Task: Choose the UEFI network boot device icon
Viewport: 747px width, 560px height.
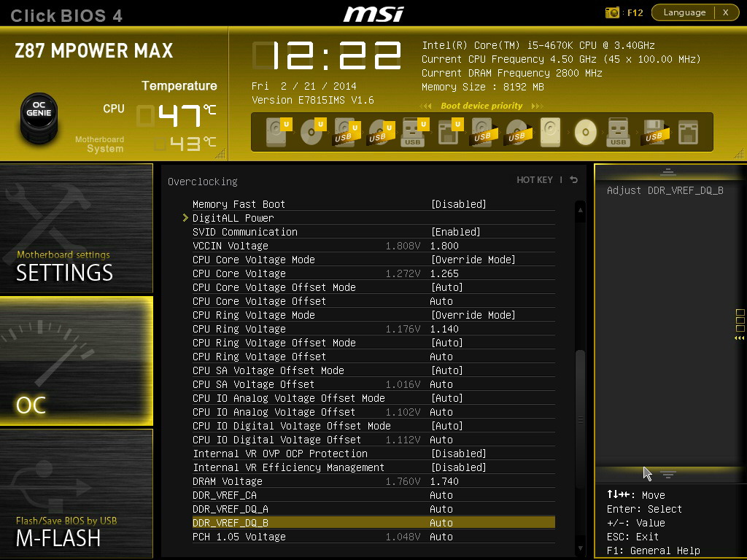Action: [x=449, y=132]
